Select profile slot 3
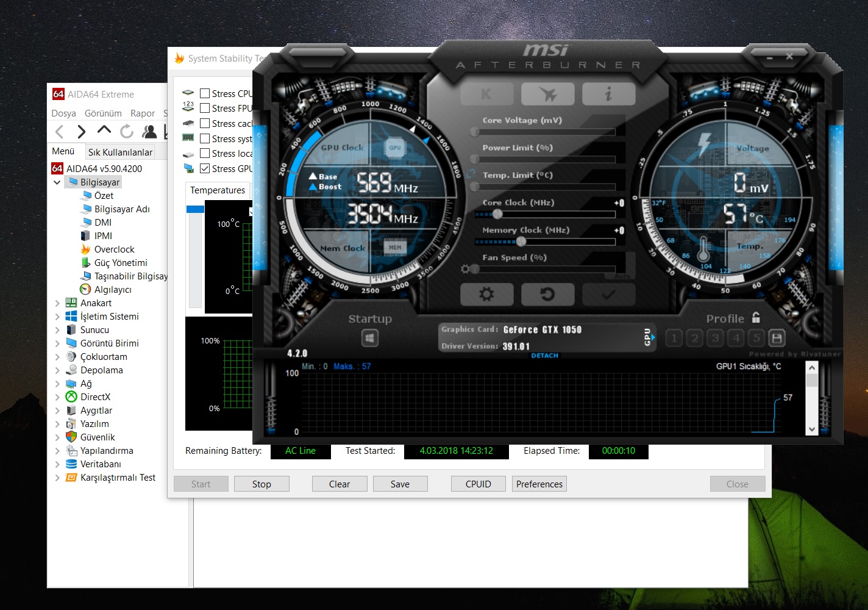Image resolution: width=868 pixels, height=610 pixels. 715,338
